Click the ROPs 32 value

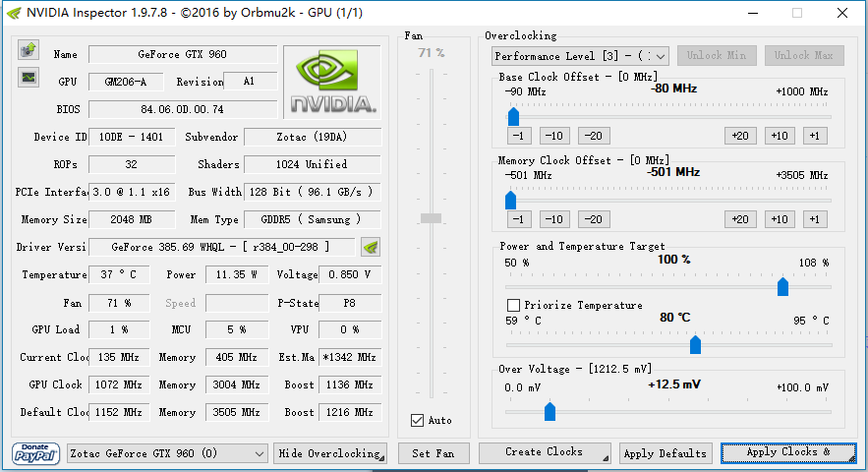132,164
